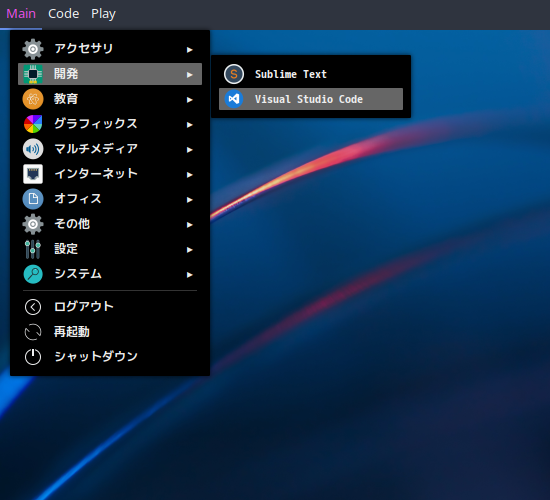550x500 pixels.
Task: Click the gear icon beside アクセサリ
Action: point(33,49)
